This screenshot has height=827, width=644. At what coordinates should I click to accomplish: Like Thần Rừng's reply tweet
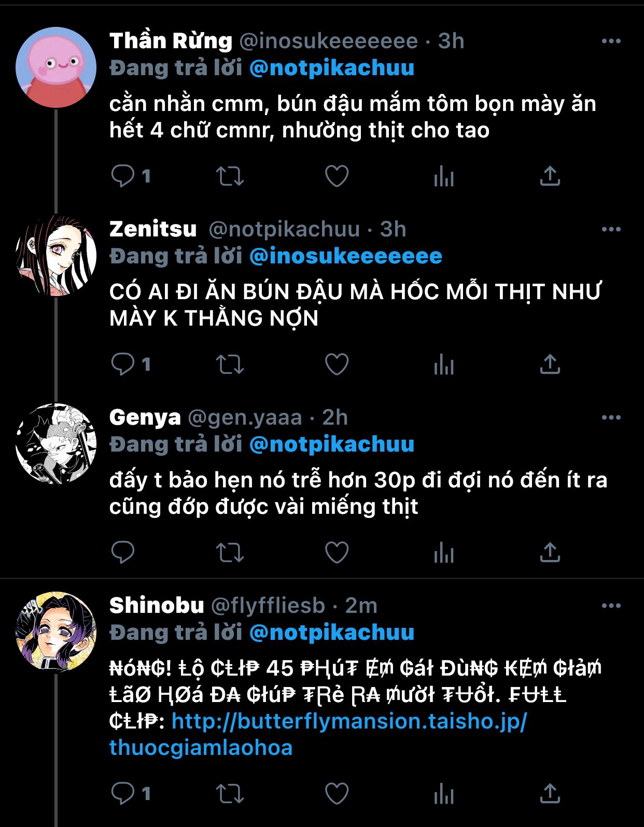(x=337, y=176)
